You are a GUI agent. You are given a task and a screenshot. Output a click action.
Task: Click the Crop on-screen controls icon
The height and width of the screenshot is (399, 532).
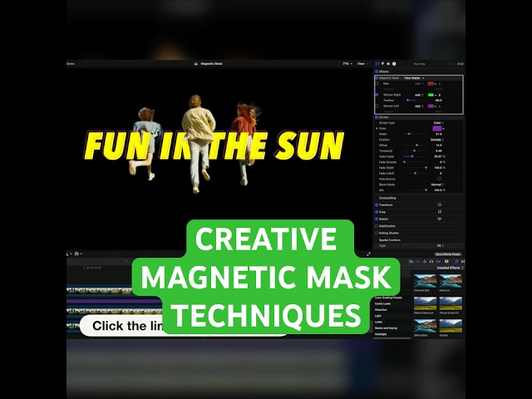[440, 212]
